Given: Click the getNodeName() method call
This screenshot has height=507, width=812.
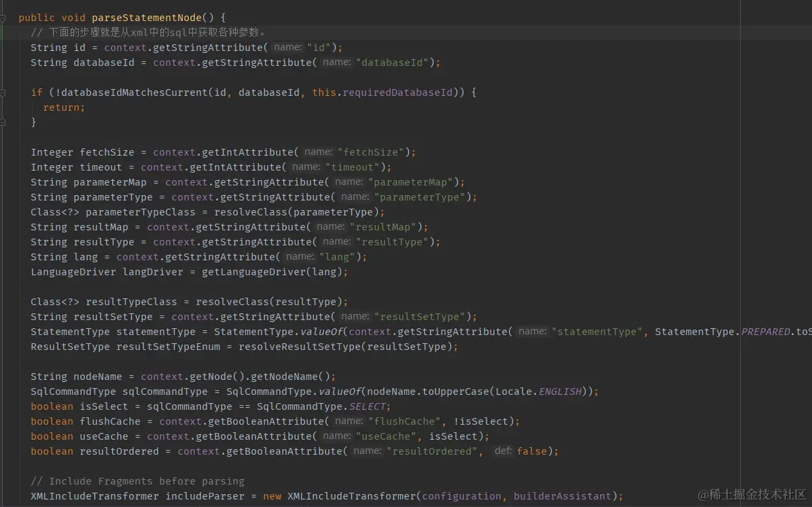Looking at the screenshot, I should (x=292, y=377).
